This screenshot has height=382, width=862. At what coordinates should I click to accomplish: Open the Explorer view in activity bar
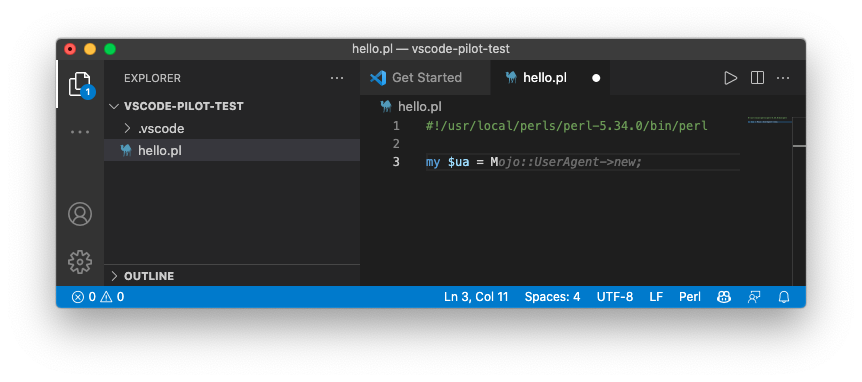(80, 85)
